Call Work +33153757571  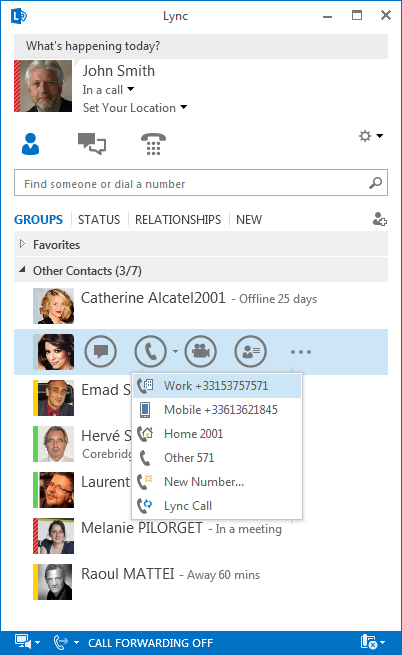217,386
